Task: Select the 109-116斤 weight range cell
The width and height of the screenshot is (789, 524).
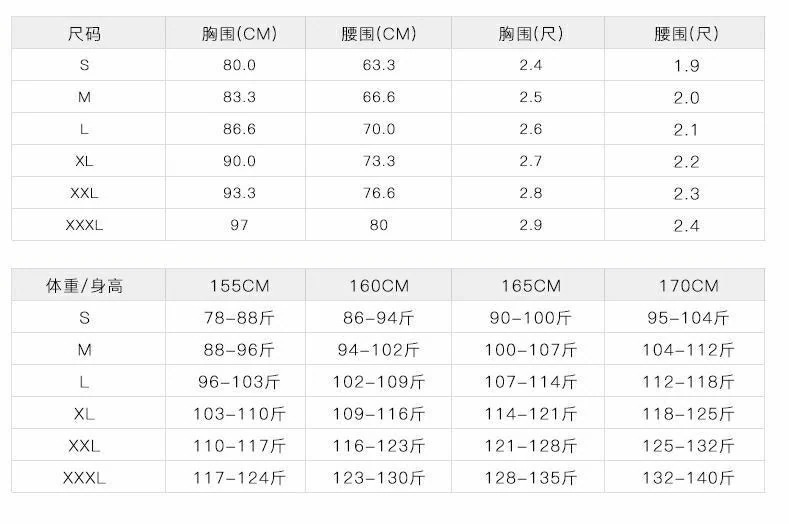Action: click(378, 414)
